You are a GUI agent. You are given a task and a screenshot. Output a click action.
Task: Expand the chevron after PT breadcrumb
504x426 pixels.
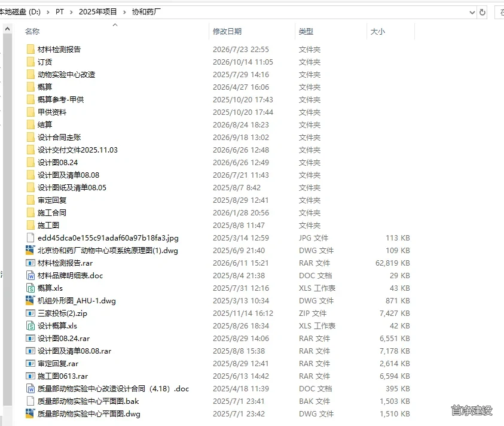pos(71,12)
